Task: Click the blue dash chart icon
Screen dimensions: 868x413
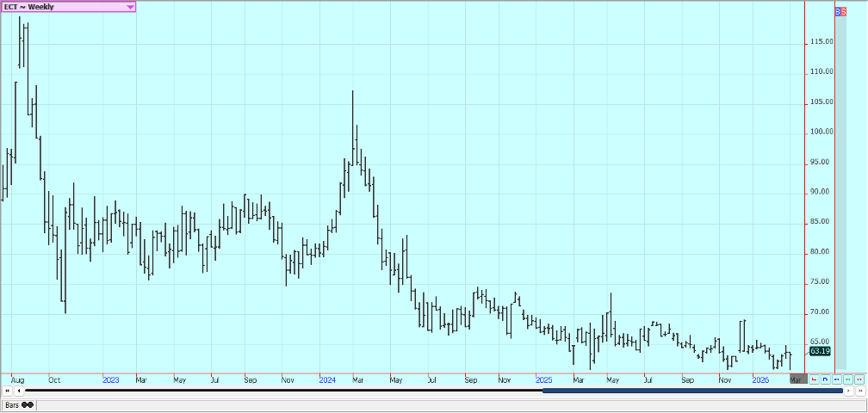Action: (836, 379)
